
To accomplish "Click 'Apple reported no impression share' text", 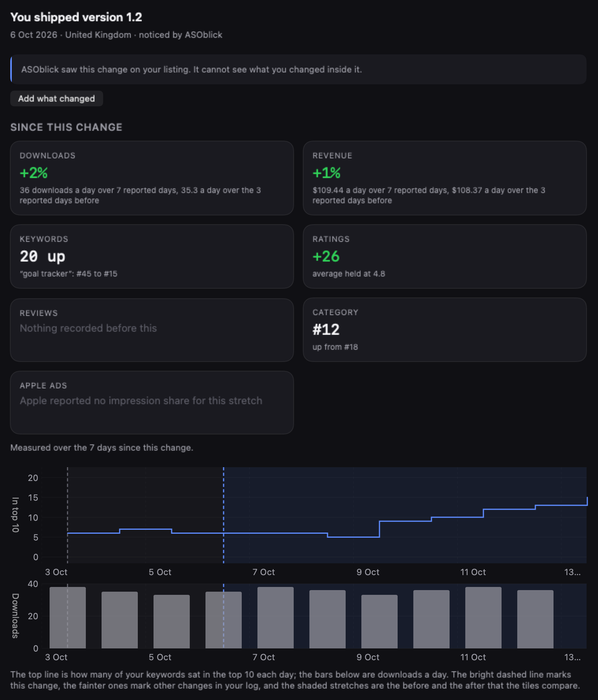I will point(141,401).
